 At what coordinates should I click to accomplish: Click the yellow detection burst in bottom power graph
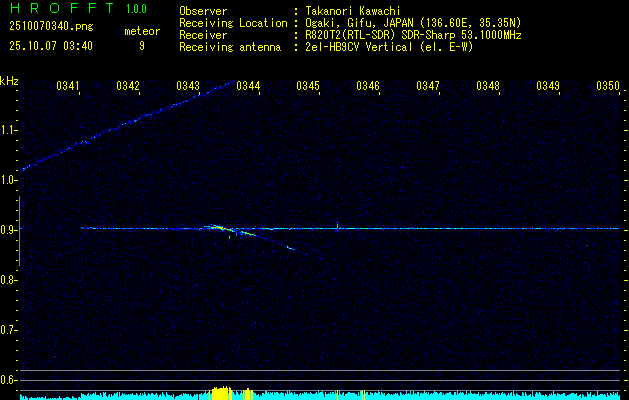[221, 393]
